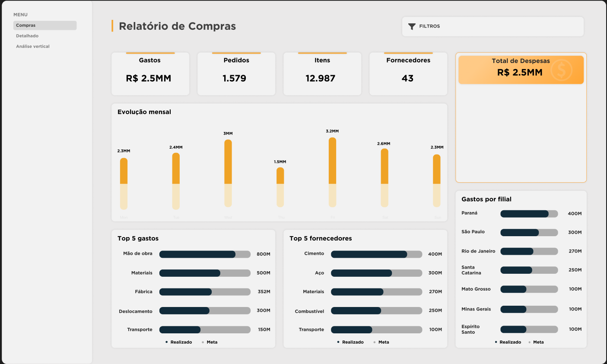The height and width of the screenshot is (364, 607).
Task: Go to Análise vertical page
Action: tap(33, 46)
